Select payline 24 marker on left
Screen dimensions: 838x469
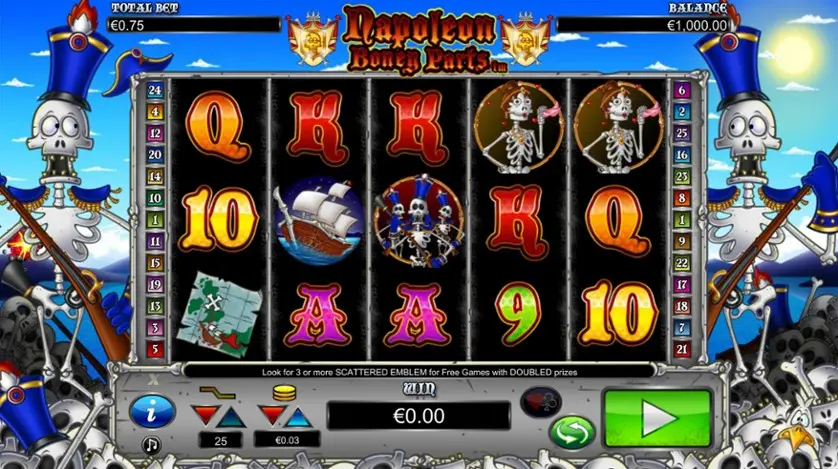tap(154, 90)
